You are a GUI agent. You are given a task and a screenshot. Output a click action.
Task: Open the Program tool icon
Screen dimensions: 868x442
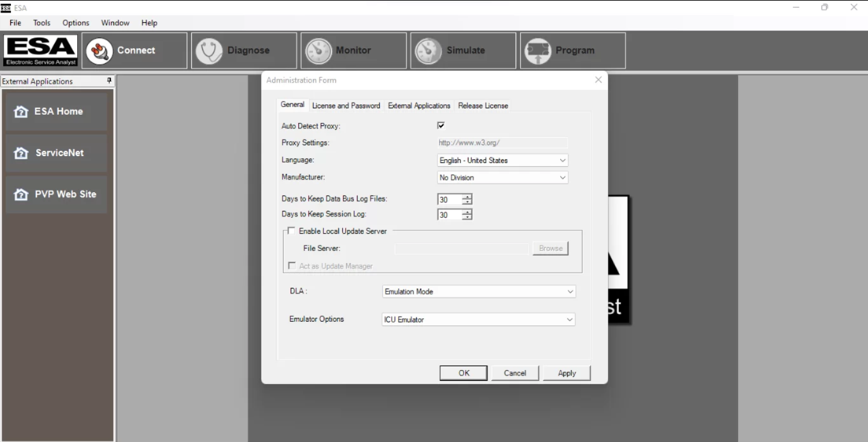point(538,50)
